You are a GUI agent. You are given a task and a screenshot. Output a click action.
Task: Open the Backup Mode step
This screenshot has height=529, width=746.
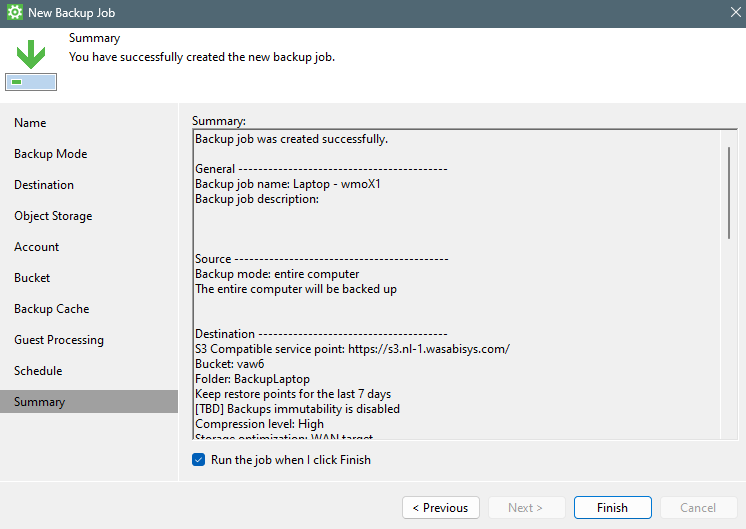pyautogui.click(x=50, y=154)
